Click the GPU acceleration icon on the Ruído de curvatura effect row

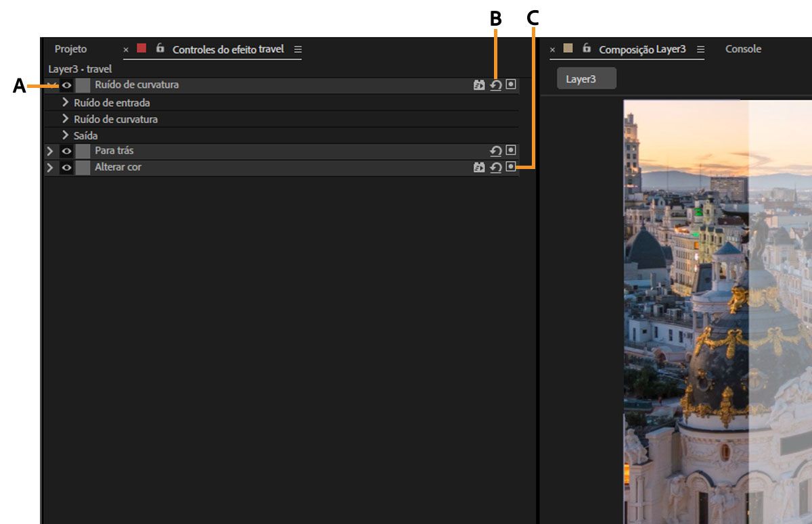[x=479, y=85]
